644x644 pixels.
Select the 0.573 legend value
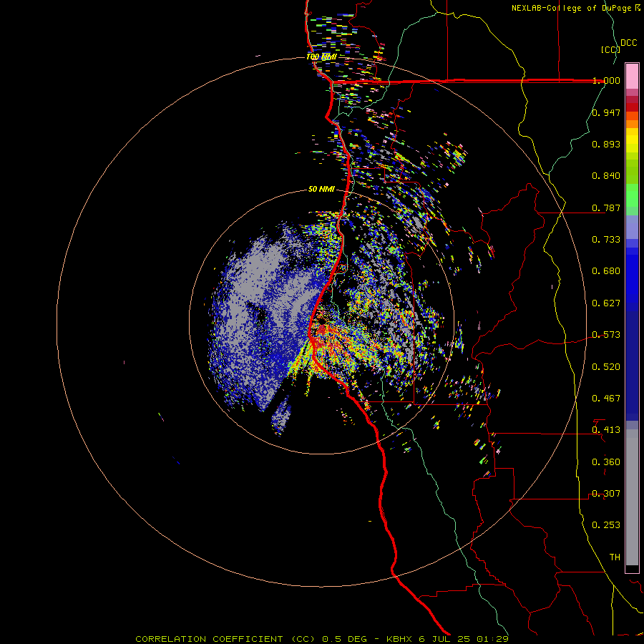pyautogui.click(x=606, y=335)
